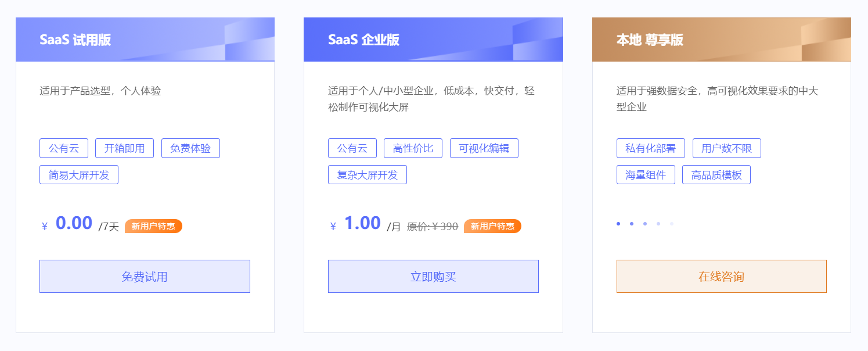Click the 本地 尊享版 card header
Image resolution: width=868 pixels, height=351 pixels.
coord(722,40)
